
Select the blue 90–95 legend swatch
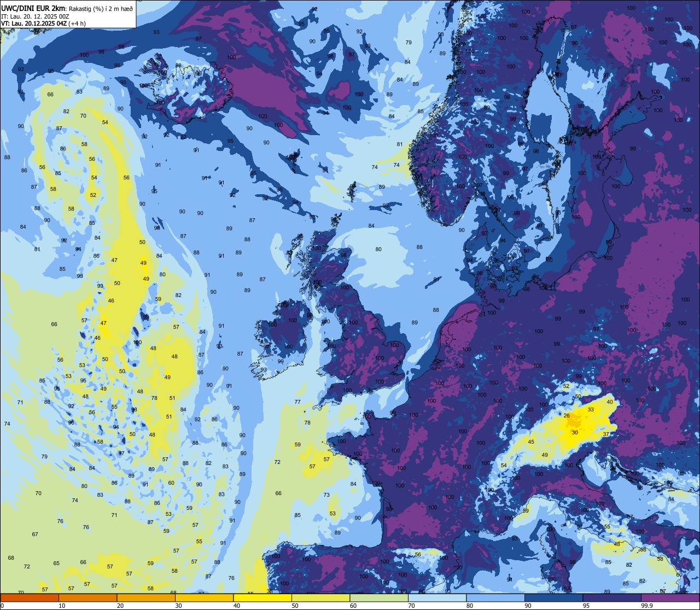pyautogui.click(x=553, y=597)
